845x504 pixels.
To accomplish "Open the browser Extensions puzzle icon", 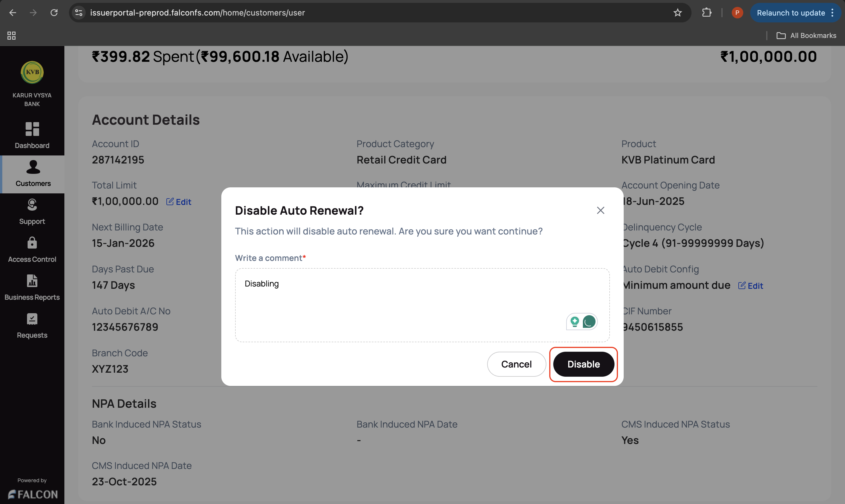I will tap(706, 13).
